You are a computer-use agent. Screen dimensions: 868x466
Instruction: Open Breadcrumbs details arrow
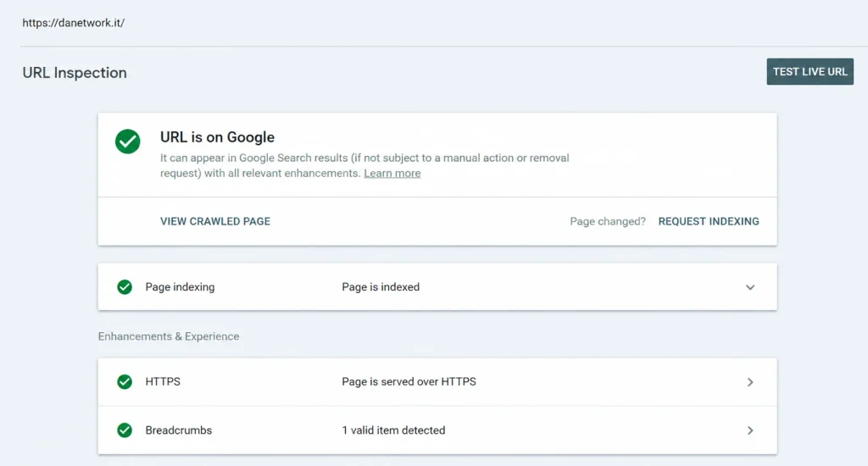[750, 430]
